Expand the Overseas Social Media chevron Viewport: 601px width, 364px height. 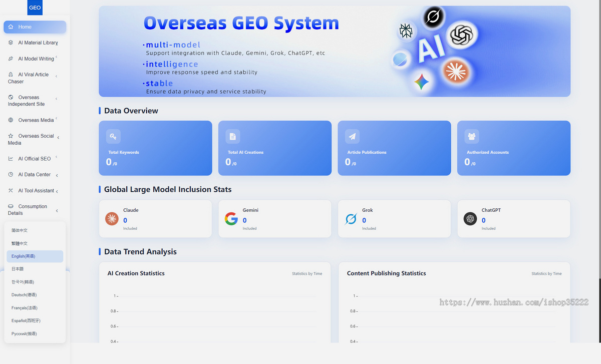pos(58,138)
